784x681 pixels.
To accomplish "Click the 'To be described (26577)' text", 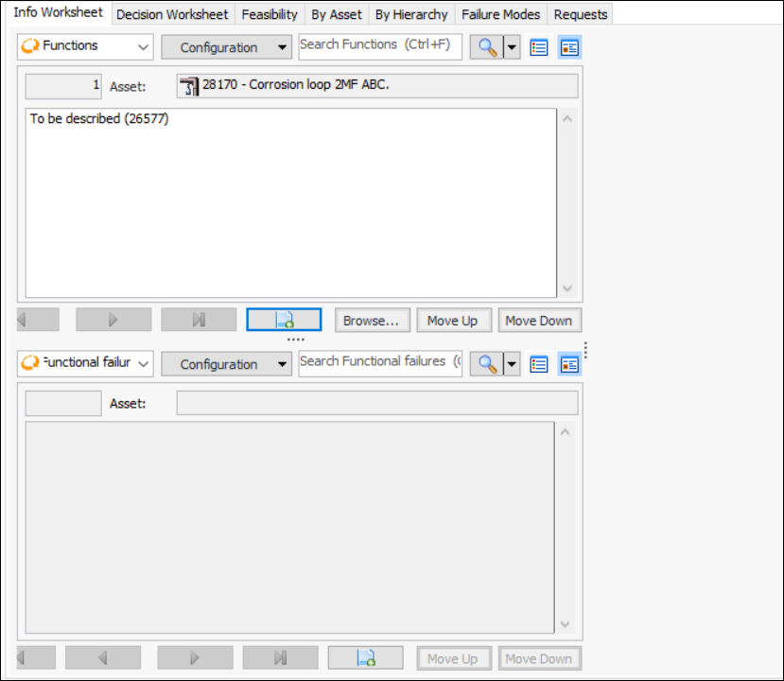I will (x=99, y=119).
